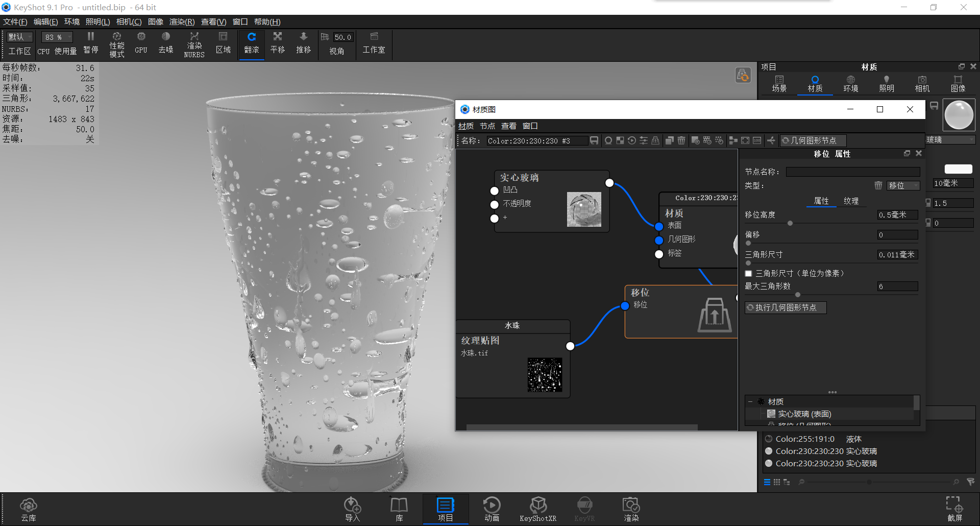Save material via save icon in 材质图 window

tap(594, 140)
